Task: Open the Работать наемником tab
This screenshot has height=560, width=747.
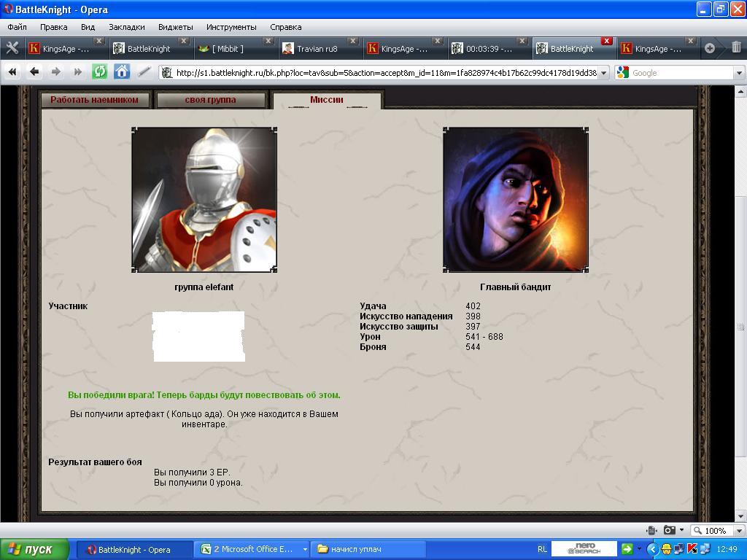Action: [94, 100]
